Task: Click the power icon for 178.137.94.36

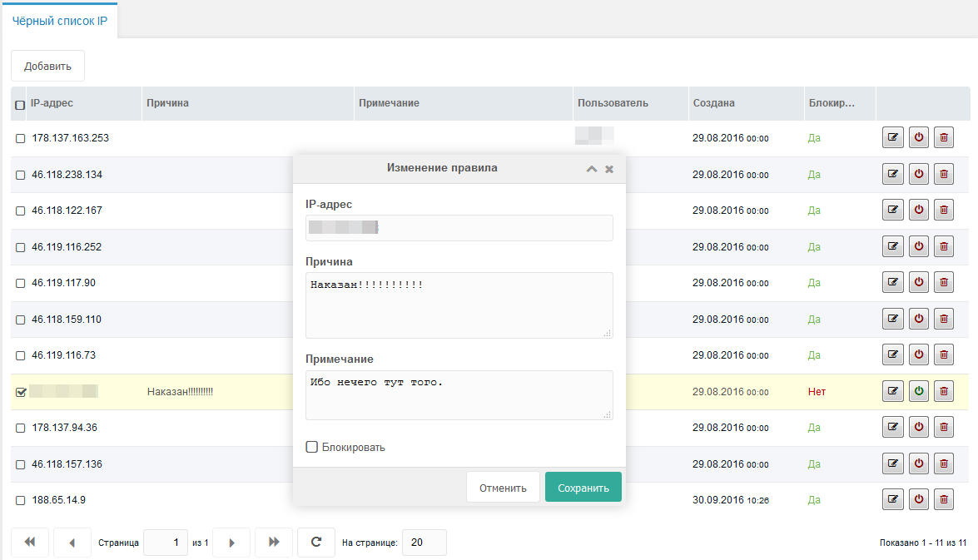Action: coord(918,426)
